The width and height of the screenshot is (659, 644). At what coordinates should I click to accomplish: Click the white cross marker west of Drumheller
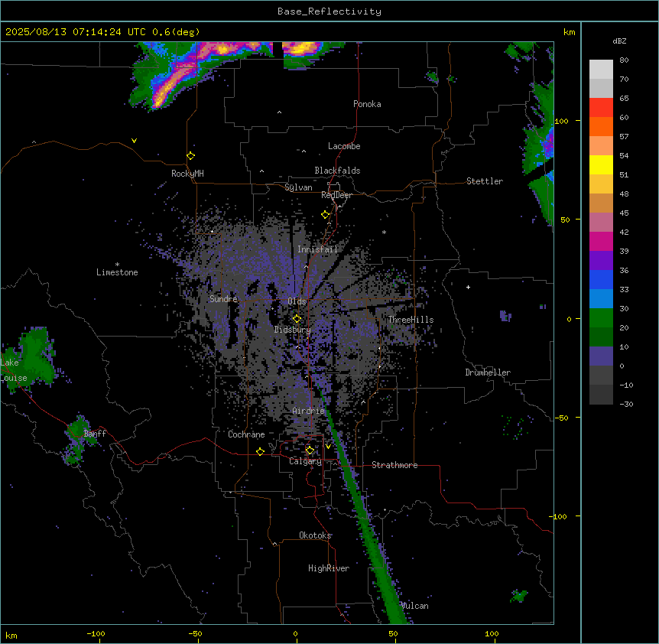468,287
